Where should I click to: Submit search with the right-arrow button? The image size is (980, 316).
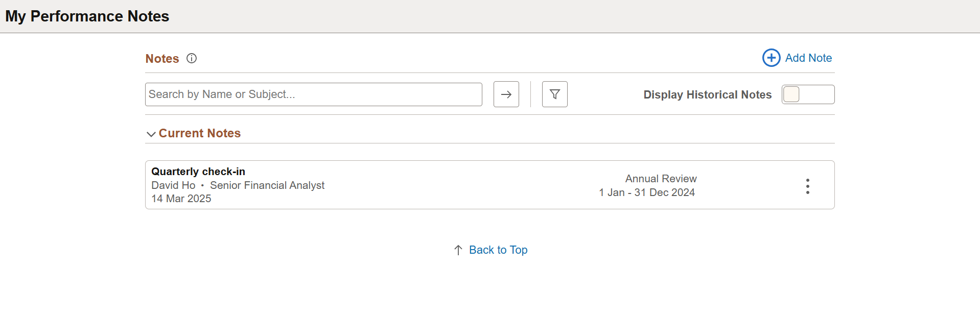(x=506, y=94)
